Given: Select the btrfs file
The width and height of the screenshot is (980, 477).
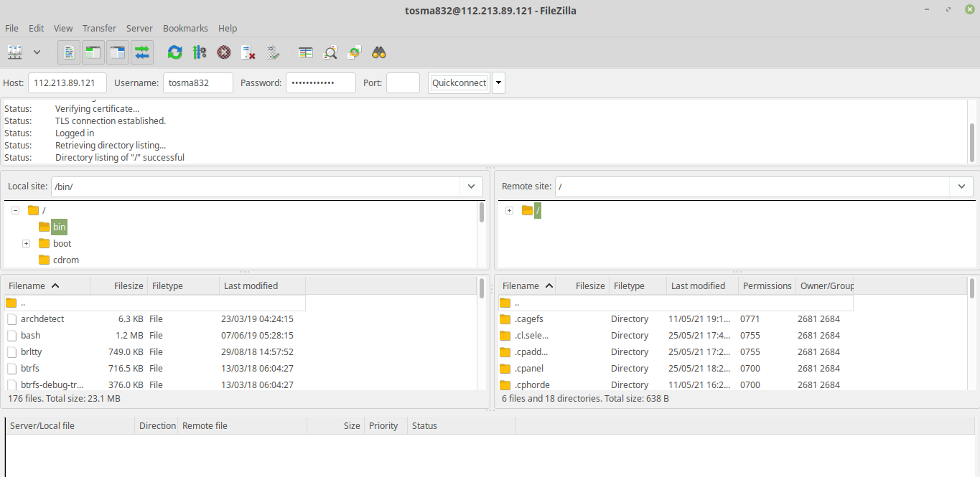Looking at the screenshot, I should (x=155, y=368).
